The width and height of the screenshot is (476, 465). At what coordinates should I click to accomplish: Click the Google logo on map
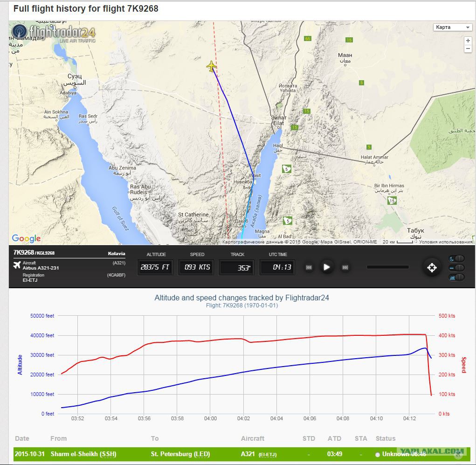pyautogui.click(x=26, y=238)
